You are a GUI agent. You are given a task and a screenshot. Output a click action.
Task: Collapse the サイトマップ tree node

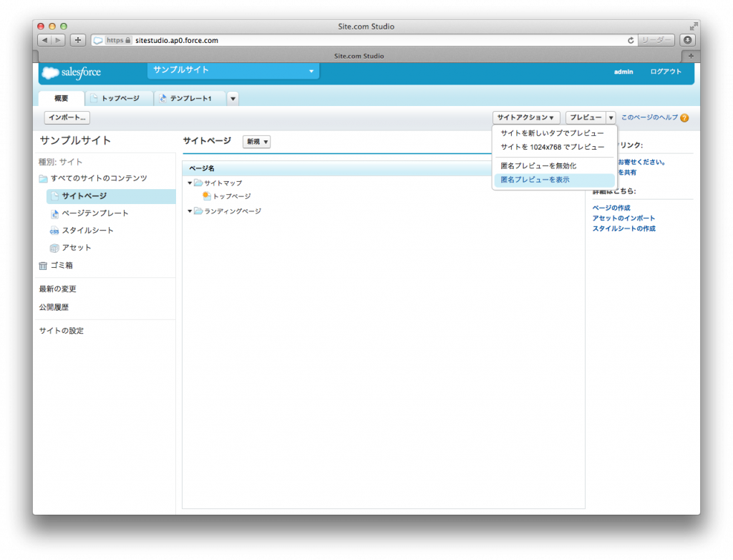(x=189, y=183)
